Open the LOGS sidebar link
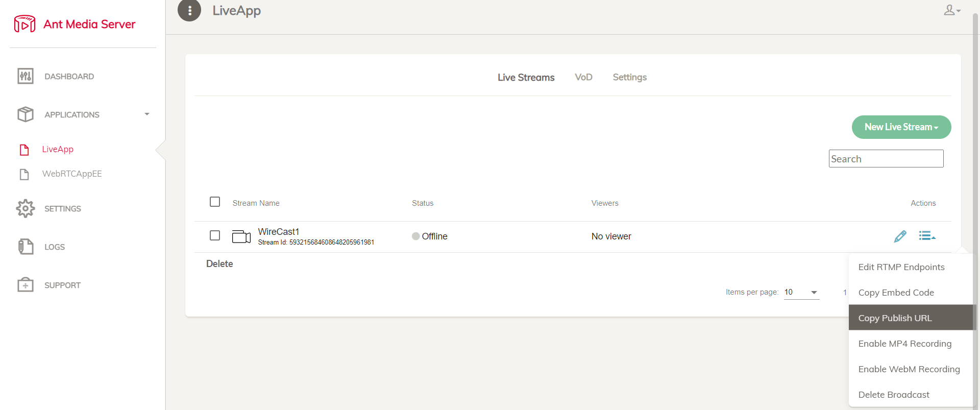980x410 pixels. point(55,247)
